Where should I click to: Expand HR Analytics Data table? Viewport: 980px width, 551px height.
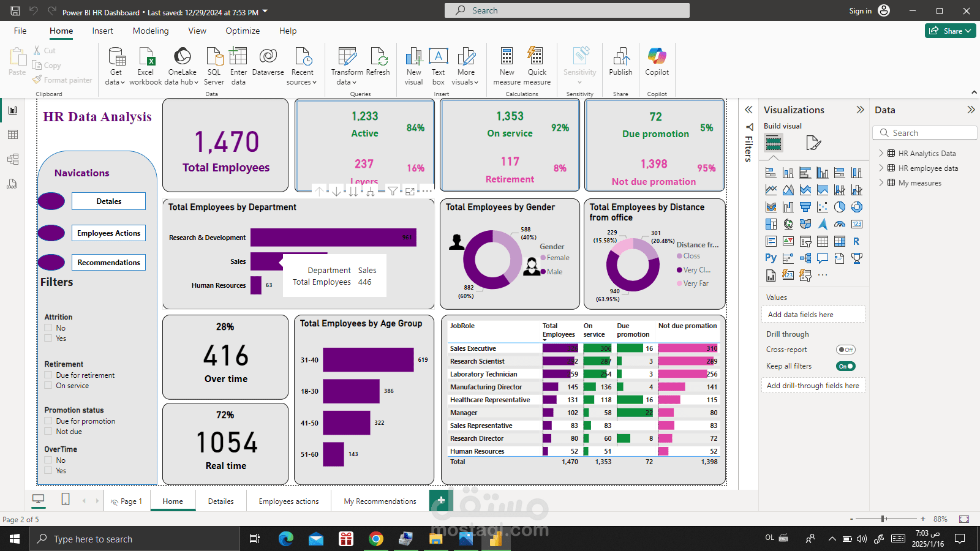[x=881, y=153]
